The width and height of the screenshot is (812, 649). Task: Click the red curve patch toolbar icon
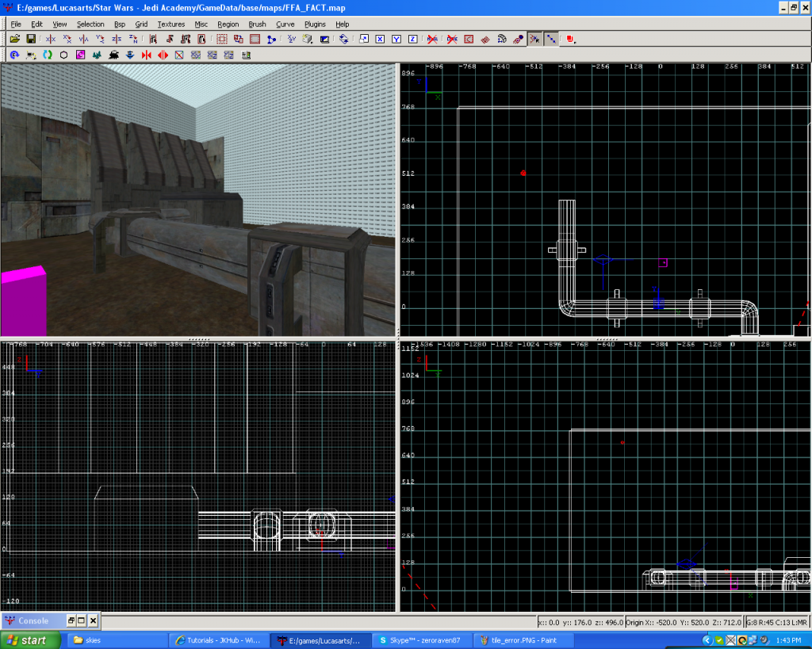(469, 39)
